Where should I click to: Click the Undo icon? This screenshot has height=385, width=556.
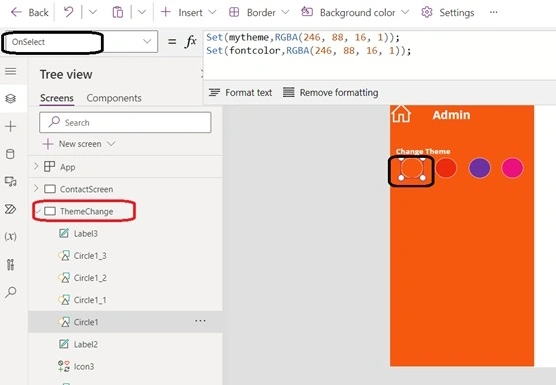pos(68,12)
